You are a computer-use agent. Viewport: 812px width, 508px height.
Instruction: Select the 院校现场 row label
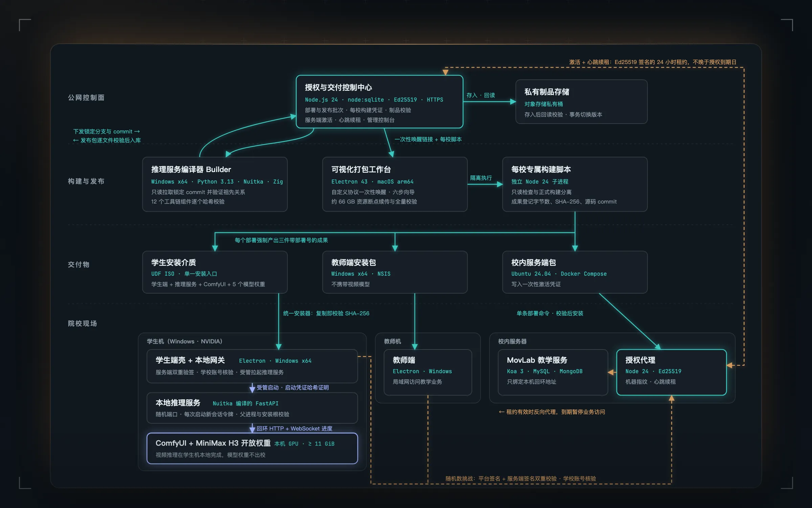point(82,323)
